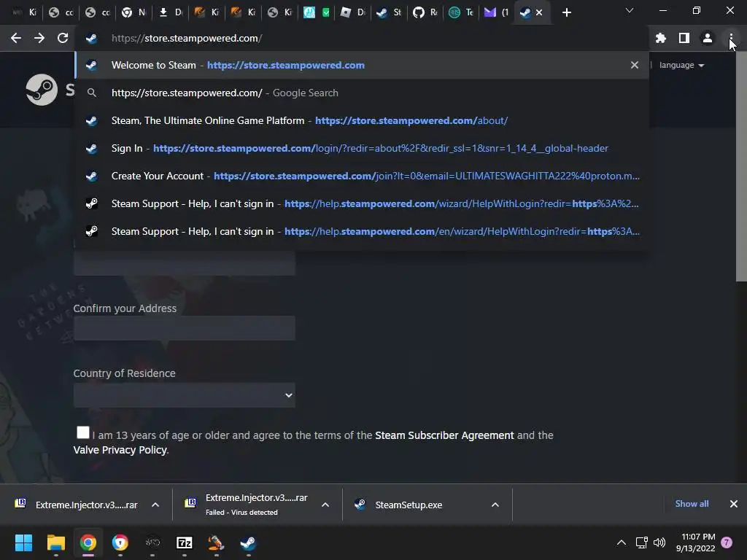Reload the current page
This screenshot has height=560, width=747.
pos(63,38)
